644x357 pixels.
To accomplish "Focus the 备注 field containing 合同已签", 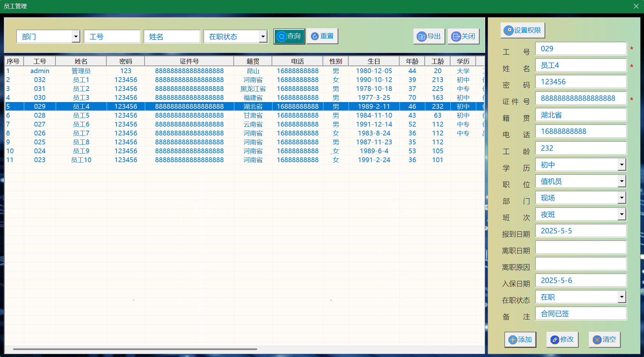I will 581,313.
